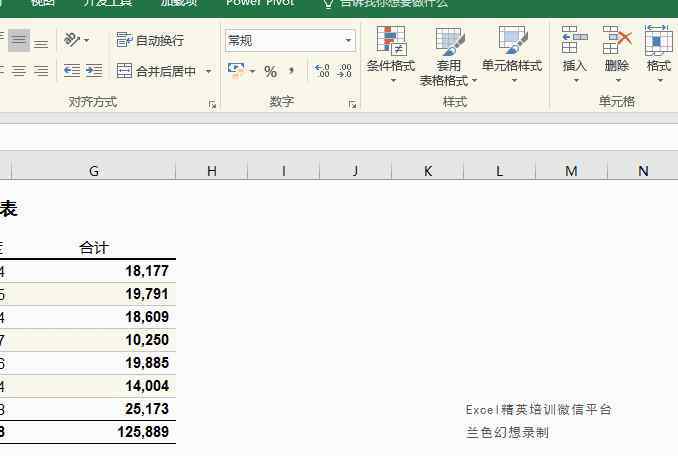678x456 pixels.
Task: Click the Delete cells (删除) icon
Action: (617, 41)
